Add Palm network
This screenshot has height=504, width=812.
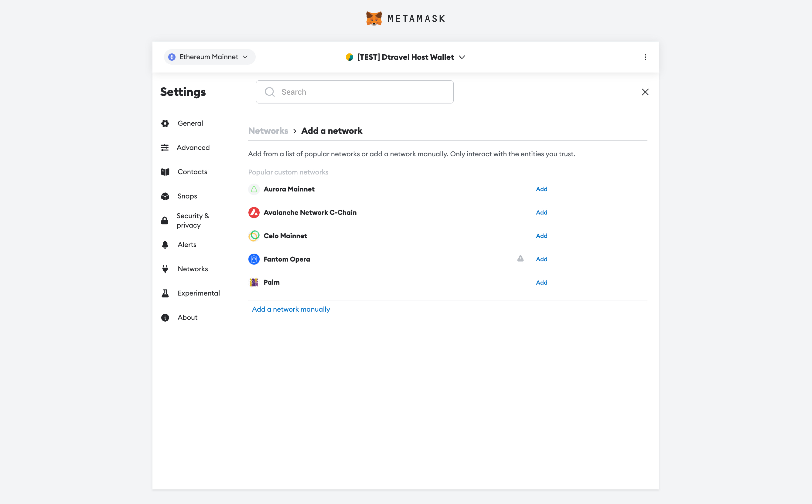541,282
